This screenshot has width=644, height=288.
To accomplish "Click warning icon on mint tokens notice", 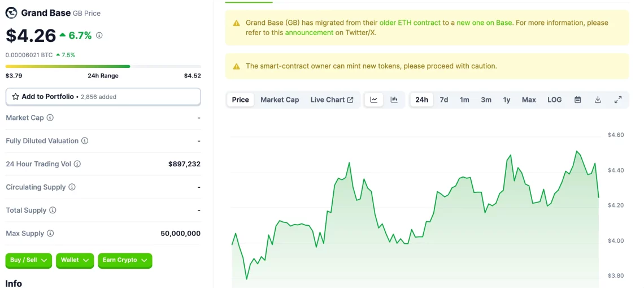I will pyautogui.click(x=237, y=66).
